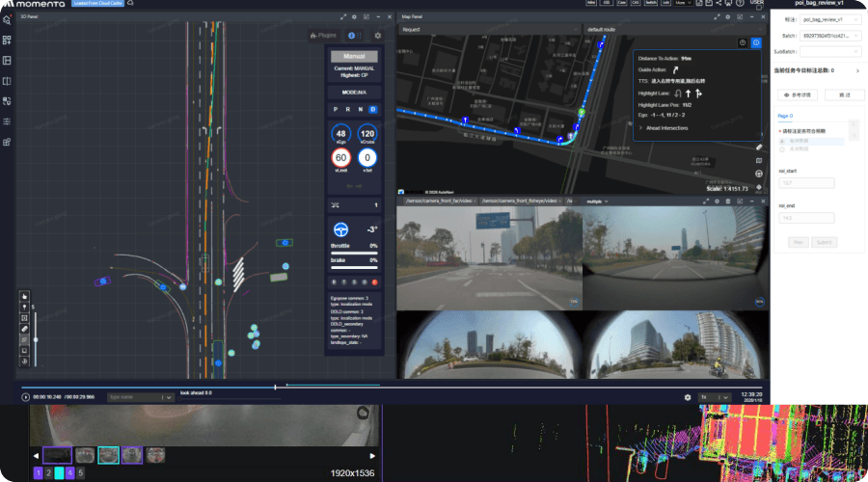Image resolution: width=868 pixels, height=482 pixels.
Task: Expand today's annotation count row arrow
Action: (857, 70)
